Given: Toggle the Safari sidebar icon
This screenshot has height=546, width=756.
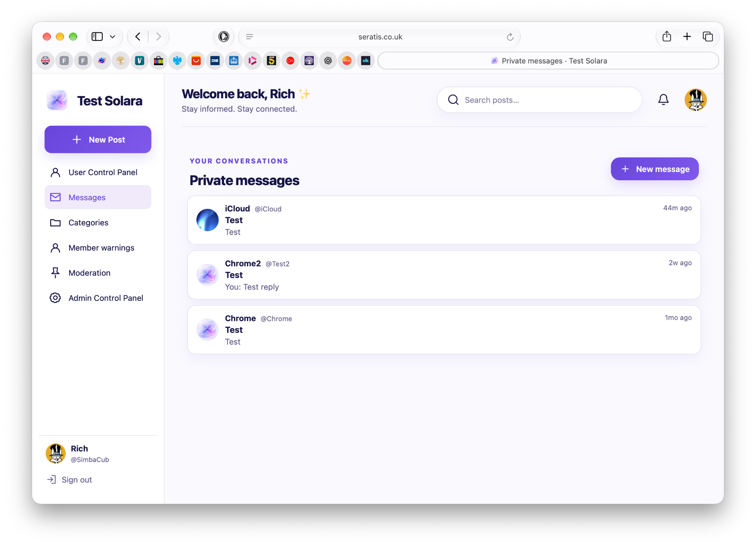Looking at the screenshot, I should [x=97, y=37].
